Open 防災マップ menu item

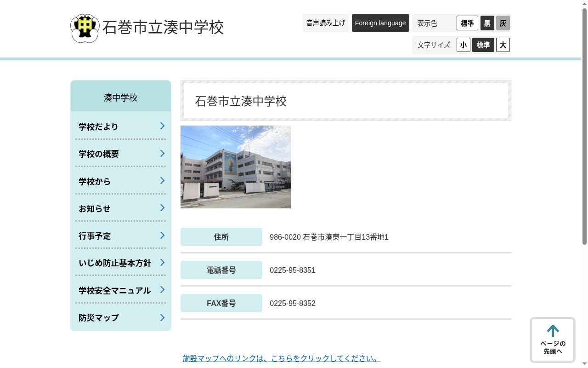coord(121,317)
